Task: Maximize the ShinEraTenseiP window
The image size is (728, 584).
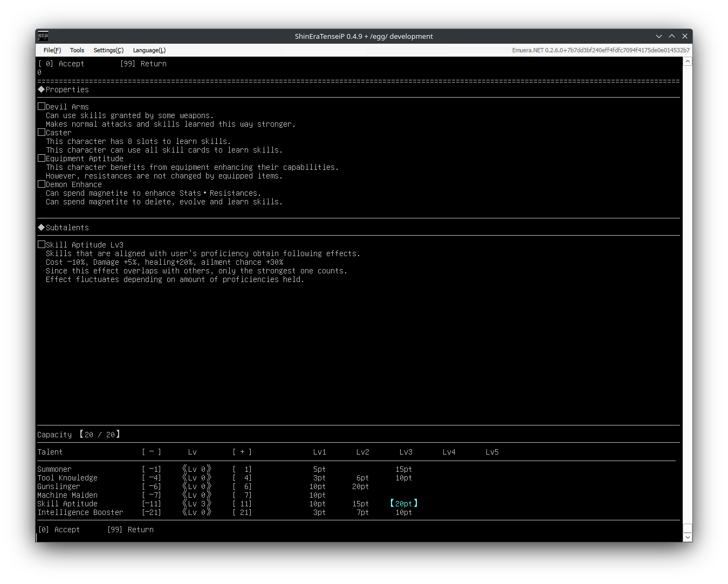Action: [x=672, y=36]
